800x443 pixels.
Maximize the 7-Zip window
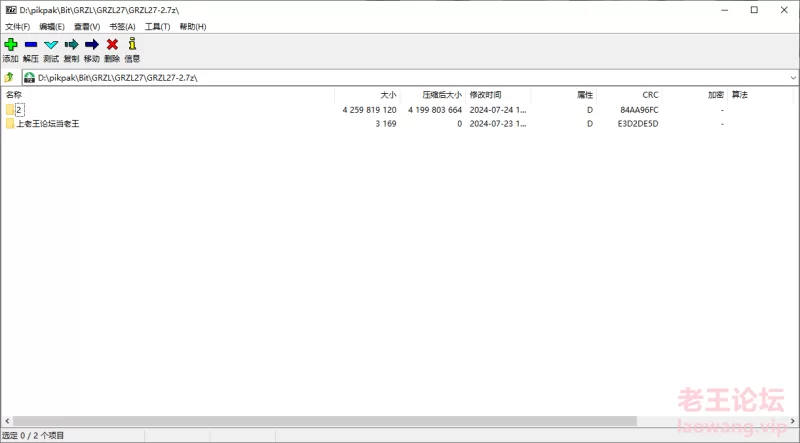point(754,10)
